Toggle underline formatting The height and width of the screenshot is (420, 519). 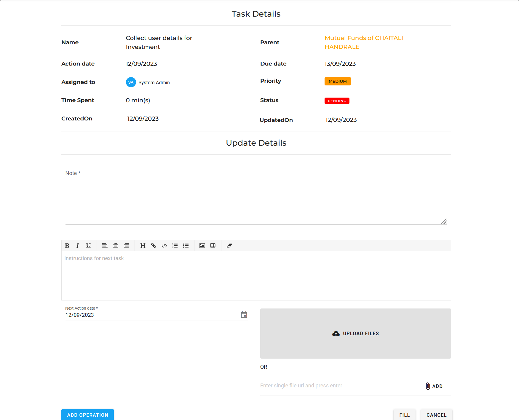point(88,246)
